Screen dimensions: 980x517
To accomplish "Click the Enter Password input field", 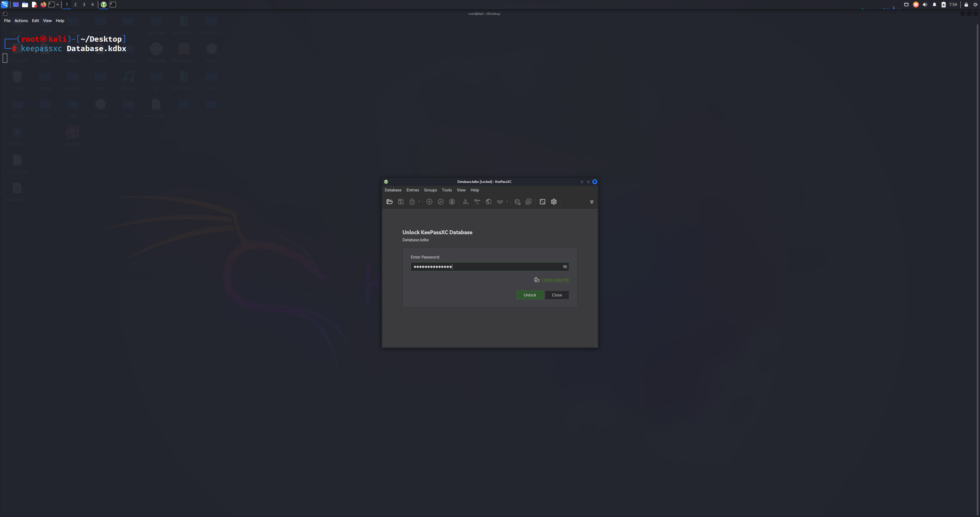I will [490, 267].
